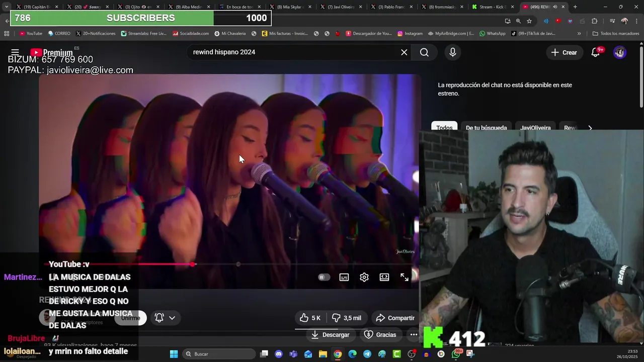The width and height of the screenshot is (644, 362).
Task: Open the Chrome zoom magnifier icon
Action: [x=518, y=21]
